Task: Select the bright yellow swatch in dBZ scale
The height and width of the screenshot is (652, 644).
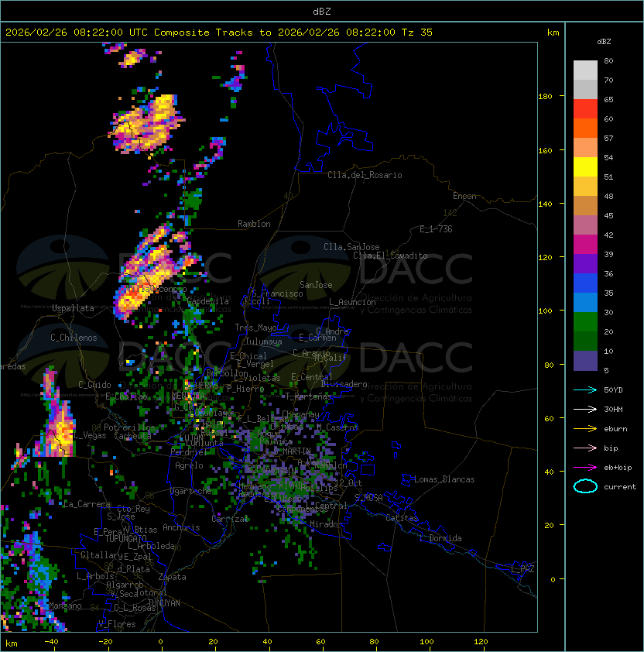Action: pos(585,166)
